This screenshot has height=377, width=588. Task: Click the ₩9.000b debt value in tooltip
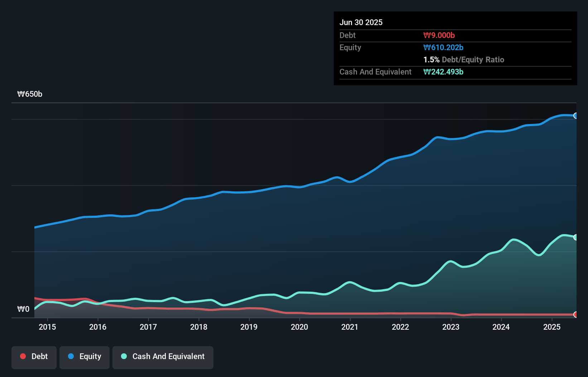(439, 35)
